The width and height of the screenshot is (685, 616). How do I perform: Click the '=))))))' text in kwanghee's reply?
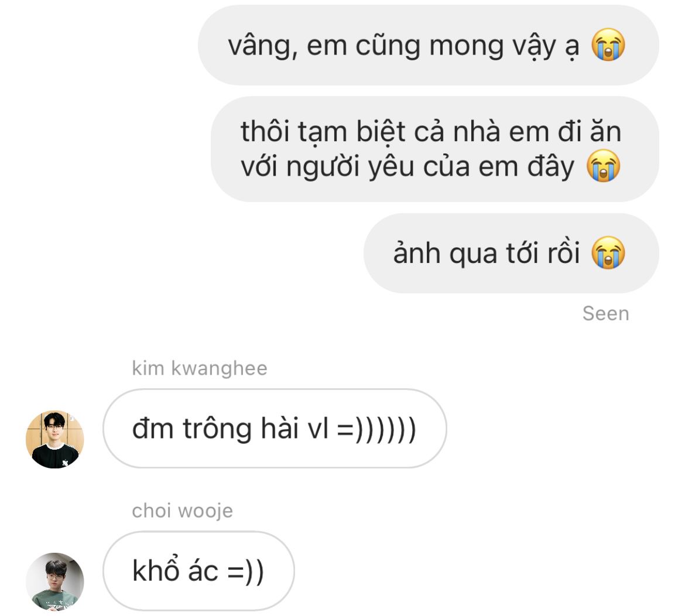coord(376,429)
